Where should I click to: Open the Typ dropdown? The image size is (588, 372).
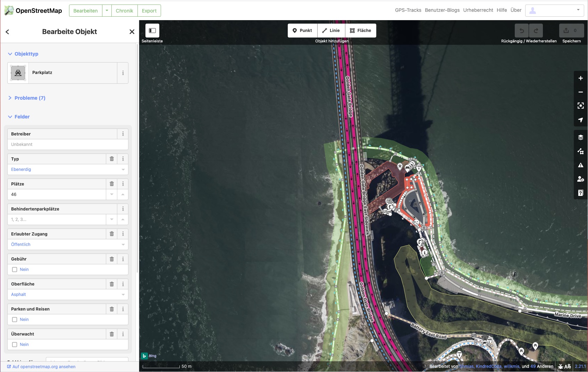pos(123,170)
